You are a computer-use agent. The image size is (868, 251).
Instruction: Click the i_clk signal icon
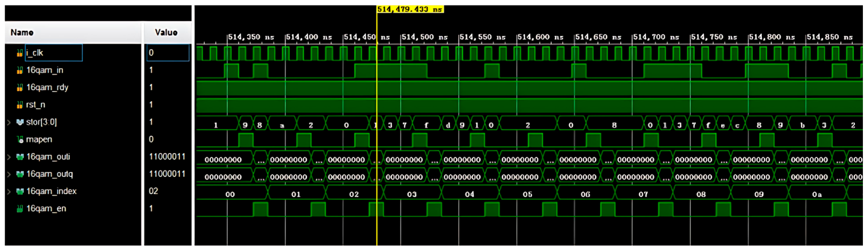tap(20, 53)
